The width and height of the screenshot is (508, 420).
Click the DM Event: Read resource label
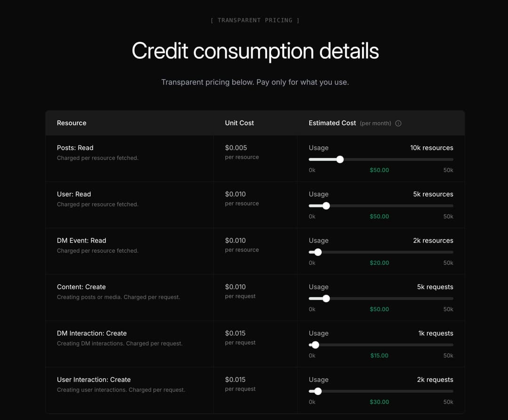click(x=81, y=240)
